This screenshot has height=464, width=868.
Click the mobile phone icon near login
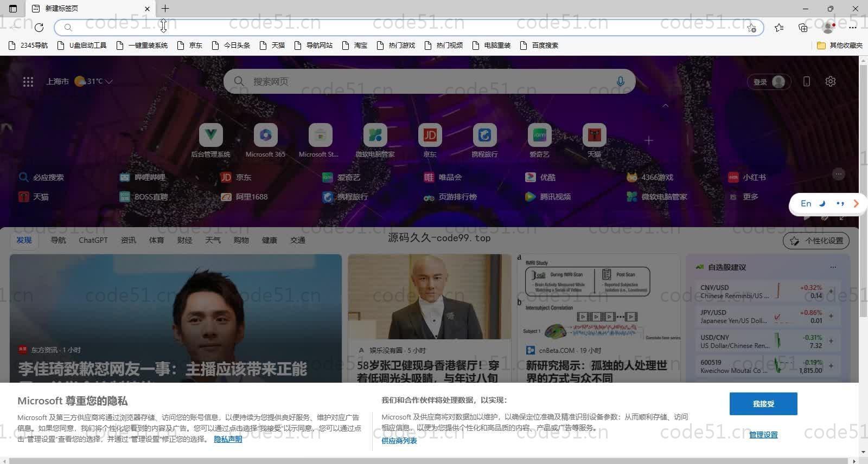click(807, 81)
